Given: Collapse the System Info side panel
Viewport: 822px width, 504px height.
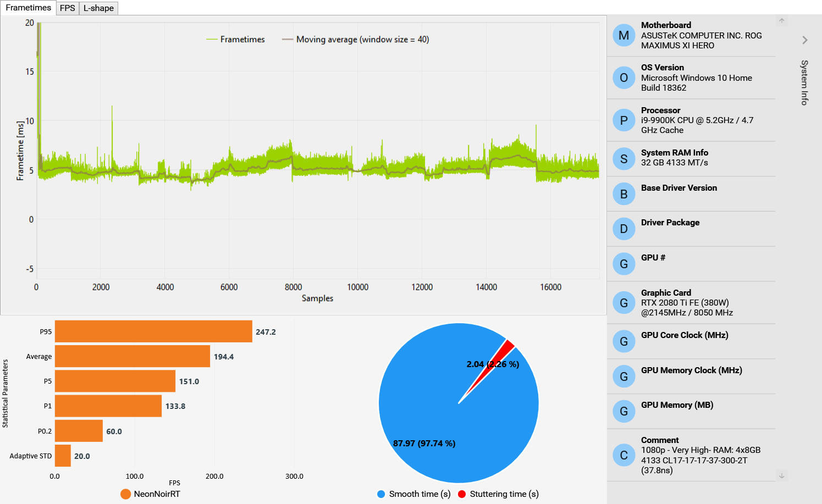Looking at the screenshot, I should click(805, 40).
